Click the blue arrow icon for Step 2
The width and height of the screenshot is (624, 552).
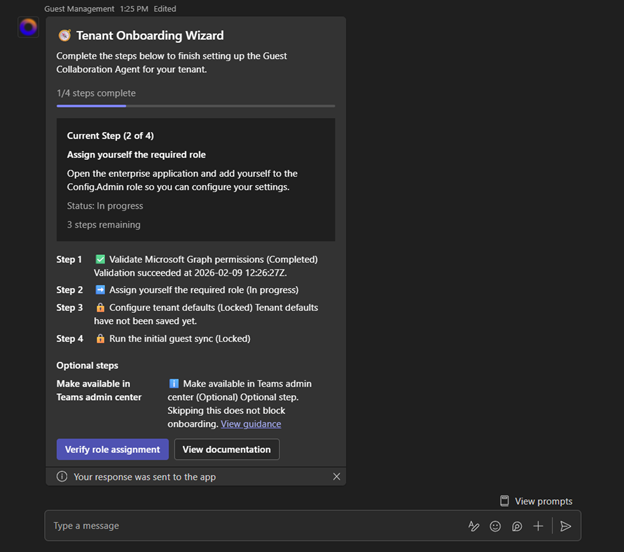pyautogui.click(x=100, y=290)
